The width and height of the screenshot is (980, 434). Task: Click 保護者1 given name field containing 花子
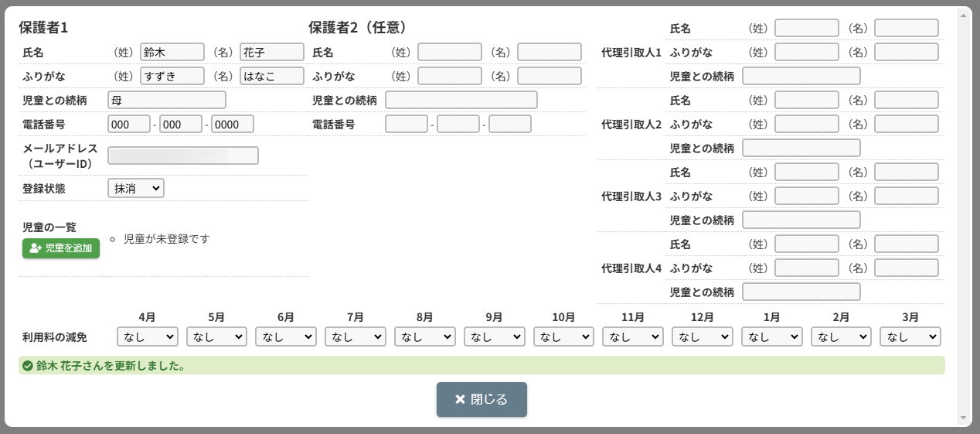(x=272, y=52)
